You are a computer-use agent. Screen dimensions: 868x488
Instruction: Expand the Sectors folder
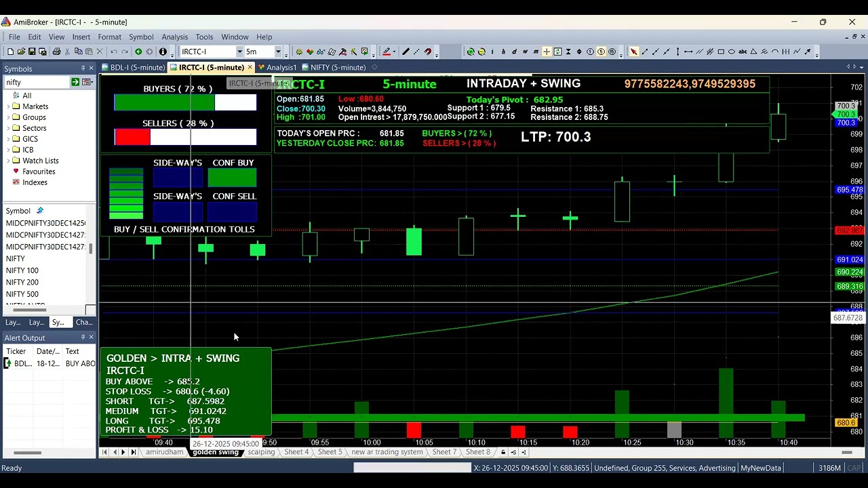(7, 128)
